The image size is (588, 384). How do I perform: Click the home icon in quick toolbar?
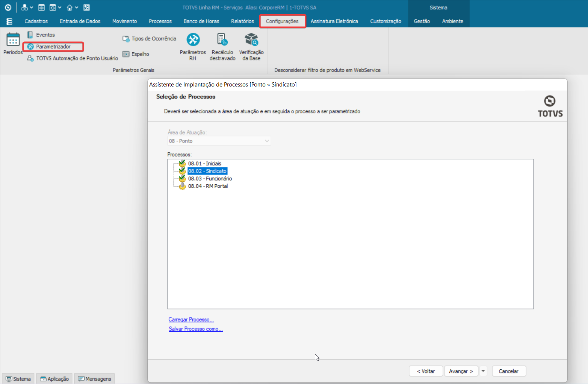point(70,8)
